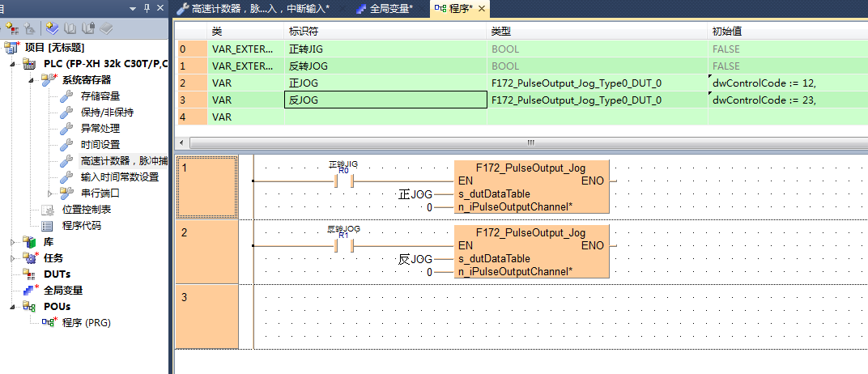Click the 反JOG identifier cell in row 3

[385, 100]
